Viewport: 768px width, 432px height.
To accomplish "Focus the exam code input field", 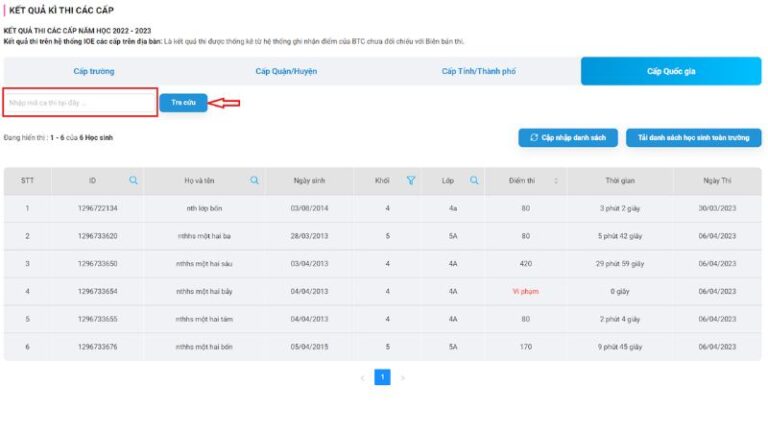I will (x=80, y=103).
